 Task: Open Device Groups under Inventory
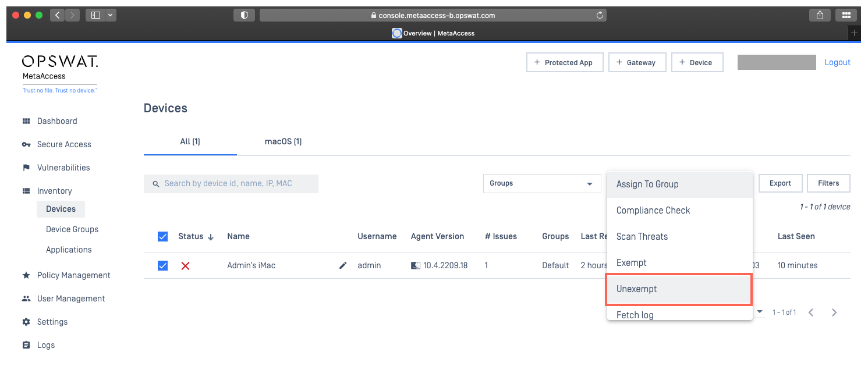[72, 229]
